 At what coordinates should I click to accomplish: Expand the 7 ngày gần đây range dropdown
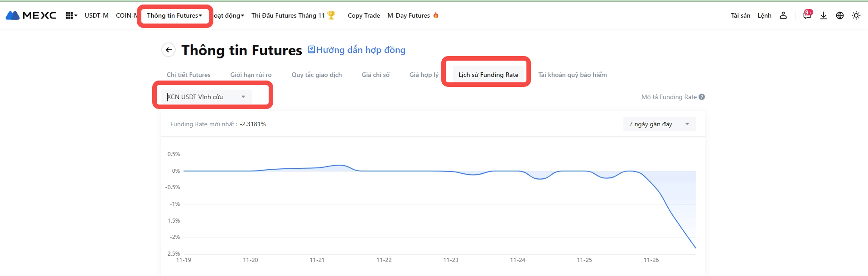pyautogui.click(x=659, y=124)
